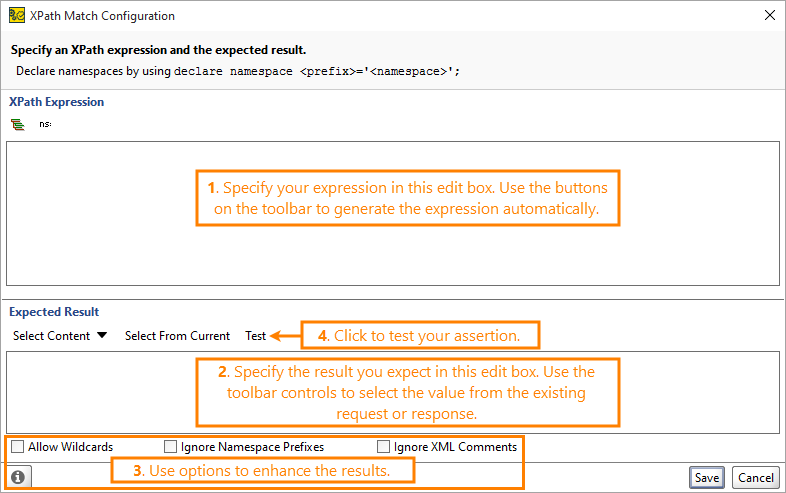Save the XPath match configuration
786x493 pixels.
point(707,477)
